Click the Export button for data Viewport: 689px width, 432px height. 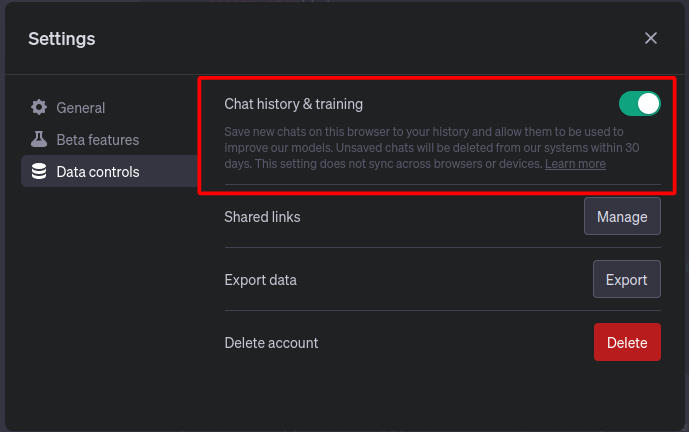pyautogui.click(x=627, y=279)
